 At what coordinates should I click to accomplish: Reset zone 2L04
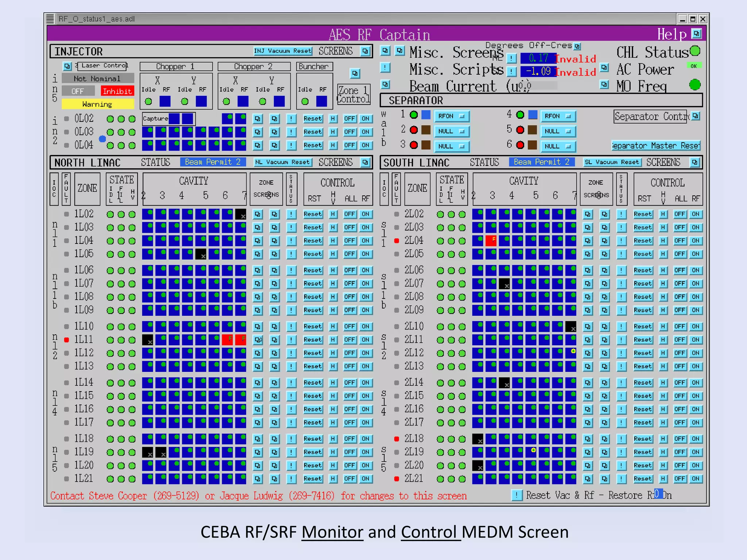[x=643, y=241]
